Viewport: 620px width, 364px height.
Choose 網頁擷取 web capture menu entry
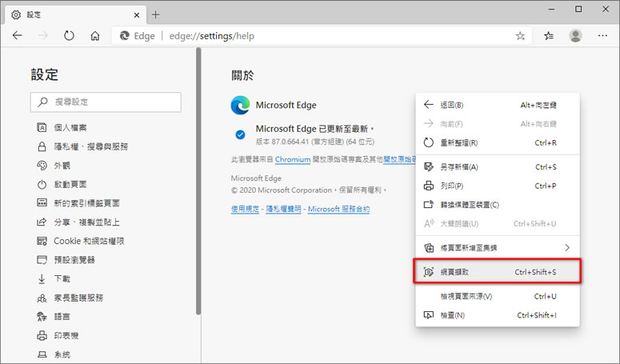click(x=498, y=271)
